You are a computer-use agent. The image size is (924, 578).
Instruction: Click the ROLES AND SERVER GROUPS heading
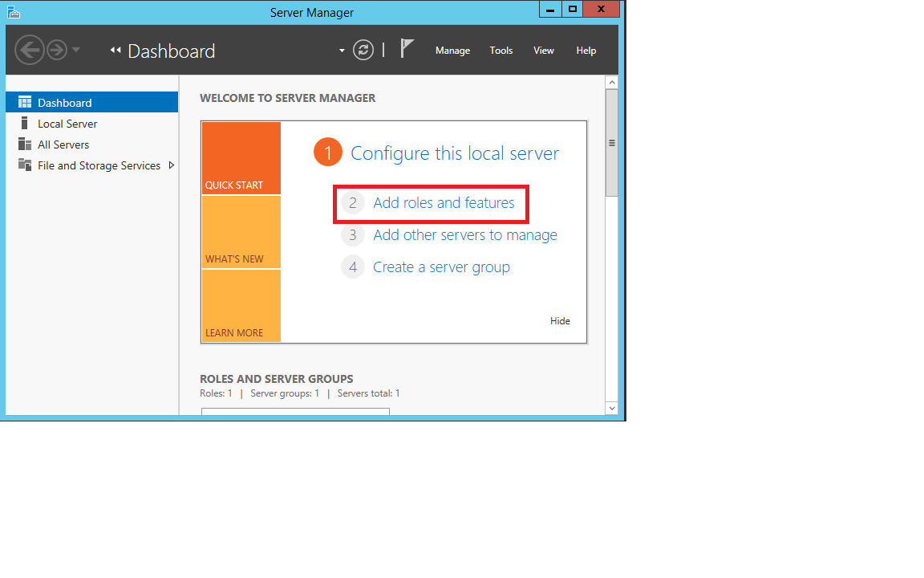coord(277,379)
